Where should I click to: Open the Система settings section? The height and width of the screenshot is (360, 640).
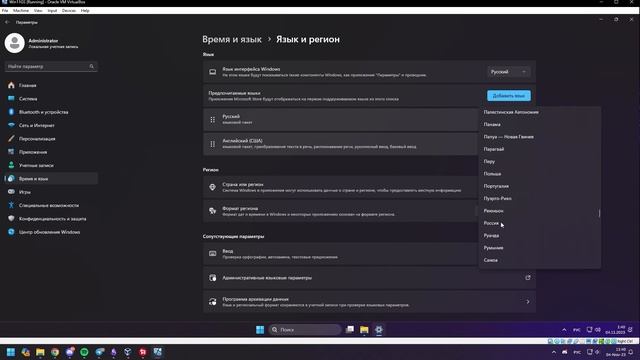pyautogui.click(x=51, y=99)
